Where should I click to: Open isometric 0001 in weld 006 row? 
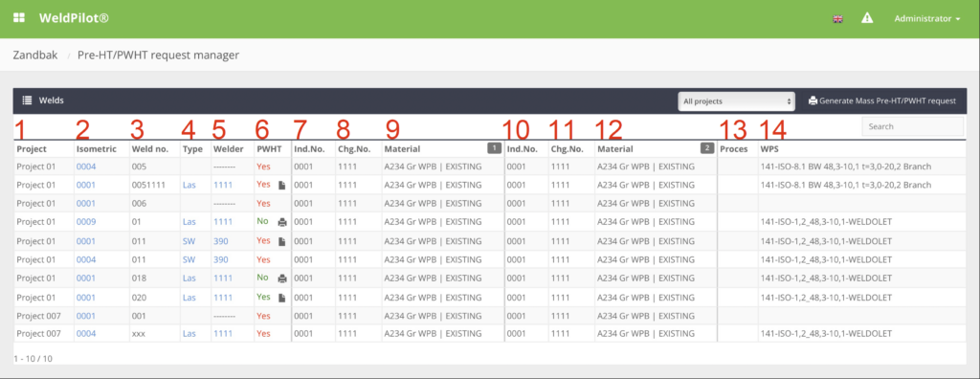[x=86, y=203]
